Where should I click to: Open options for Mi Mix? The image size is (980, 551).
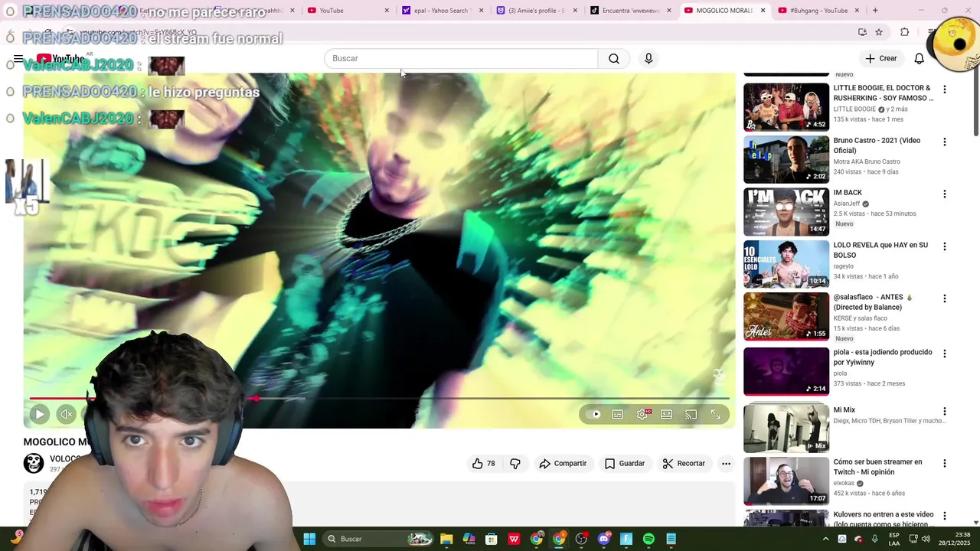point(944,411)
